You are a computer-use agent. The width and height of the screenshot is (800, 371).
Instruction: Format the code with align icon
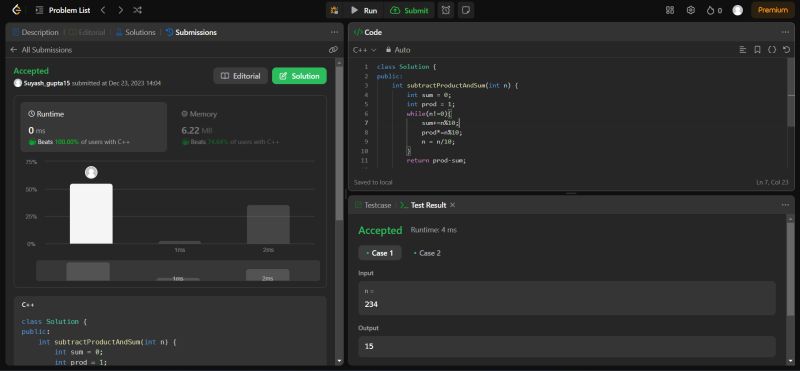(743, 50)
